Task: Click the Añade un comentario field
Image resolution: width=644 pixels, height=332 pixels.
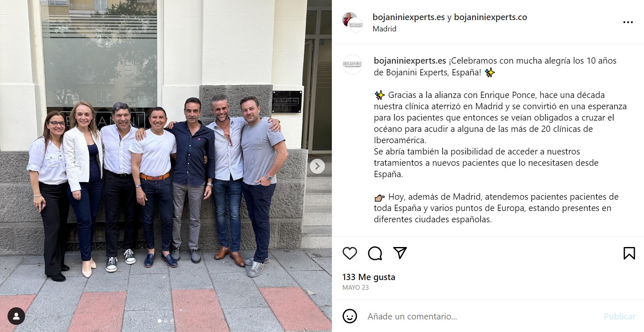Action: (481, 317)
